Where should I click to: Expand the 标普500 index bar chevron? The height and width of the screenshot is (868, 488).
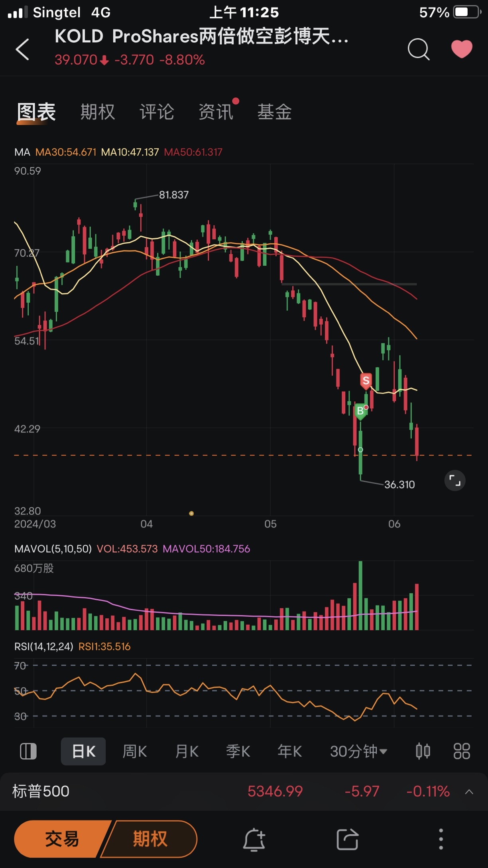tap(469, 792)
